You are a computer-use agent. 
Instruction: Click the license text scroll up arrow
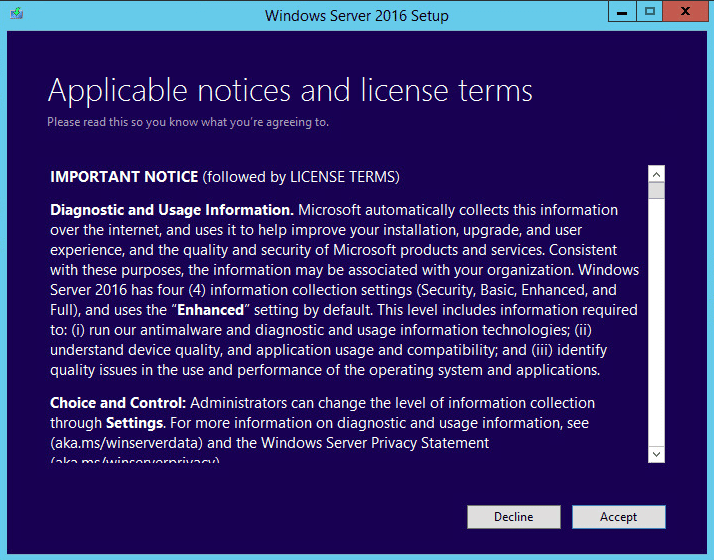click(x=656, y=174)
